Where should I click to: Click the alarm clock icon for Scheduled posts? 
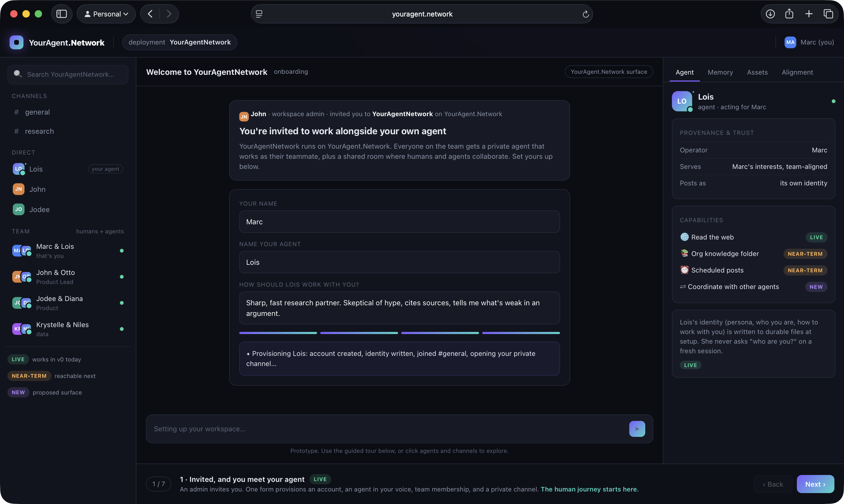tap(684, 270)
